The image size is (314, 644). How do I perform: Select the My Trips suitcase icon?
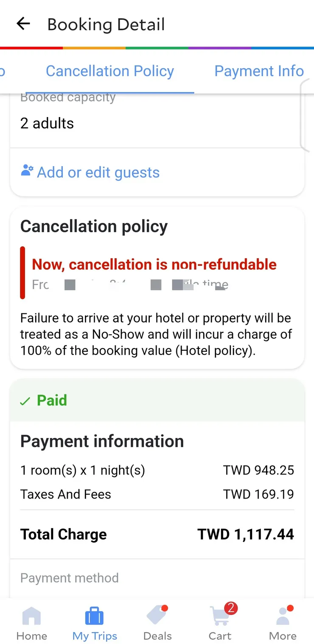94,616
